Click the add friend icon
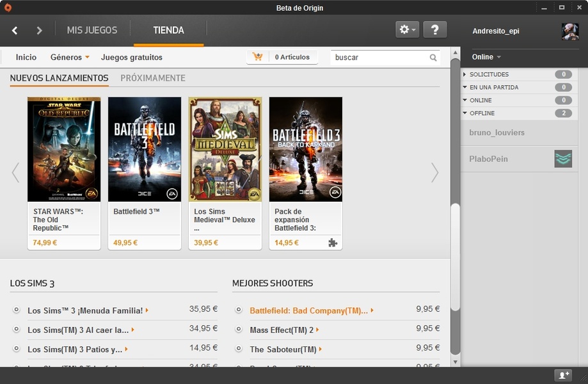 tap(562, 375)
